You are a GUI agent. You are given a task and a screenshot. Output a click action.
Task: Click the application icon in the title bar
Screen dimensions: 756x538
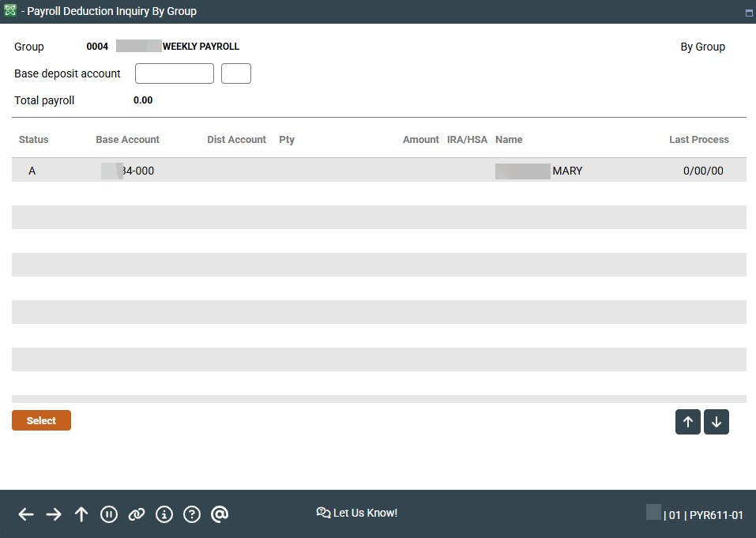11,11
